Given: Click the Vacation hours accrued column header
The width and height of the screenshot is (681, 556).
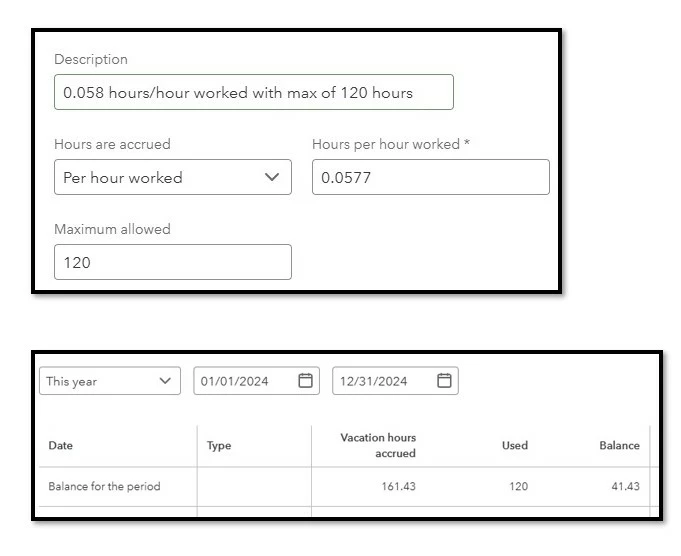Looking at the screenshot, I should click(378, 445).
